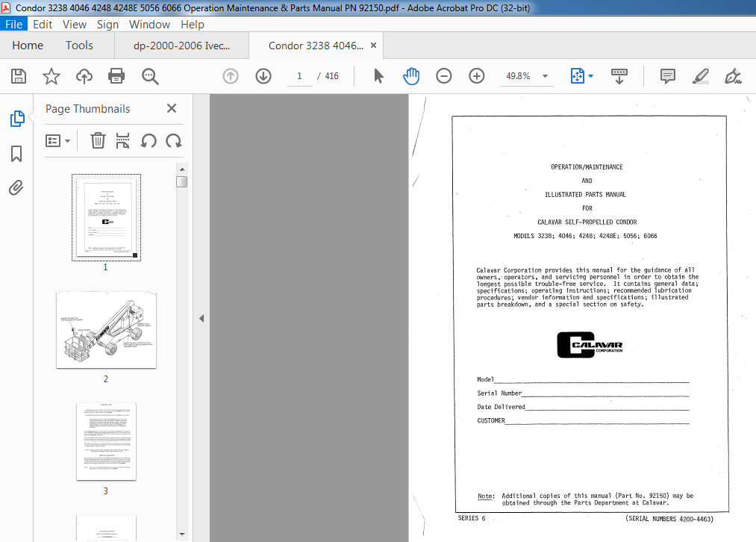This screenshot has width=756, height=542.
Task: Rotate the page counterclockwise
Action: (x=149, y=141)
